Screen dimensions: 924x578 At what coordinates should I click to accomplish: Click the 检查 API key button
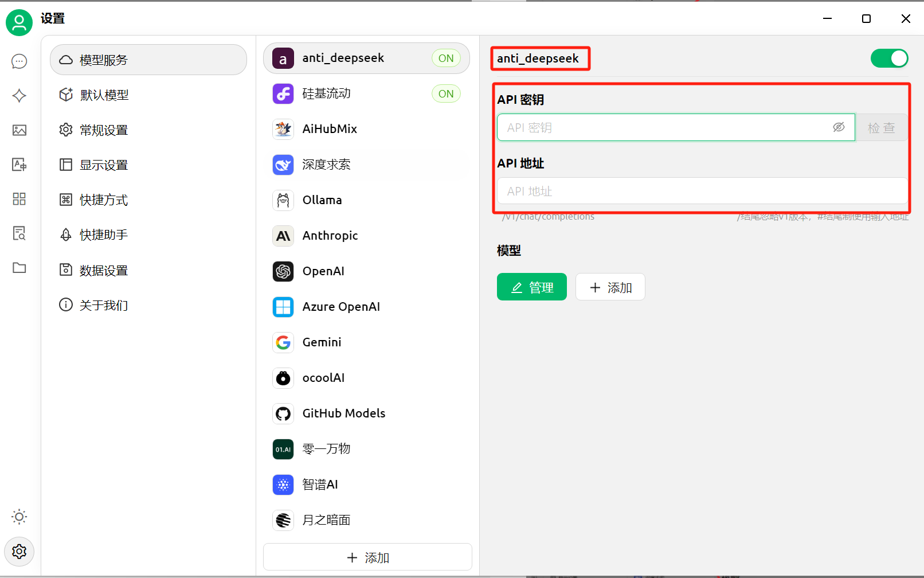point(881,127)
